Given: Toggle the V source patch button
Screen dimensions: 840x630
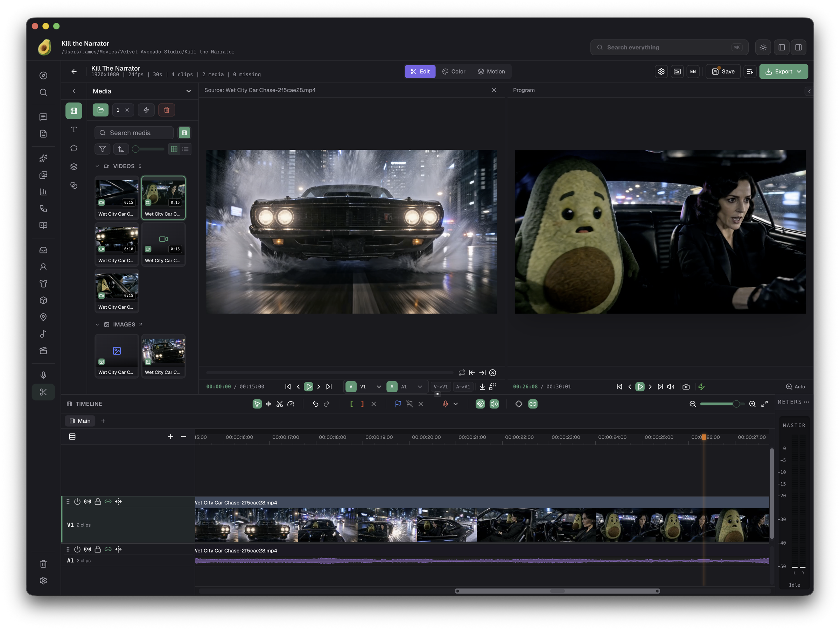Looking at the screenshot, I should pyautogui.click(x=351, y=387).
